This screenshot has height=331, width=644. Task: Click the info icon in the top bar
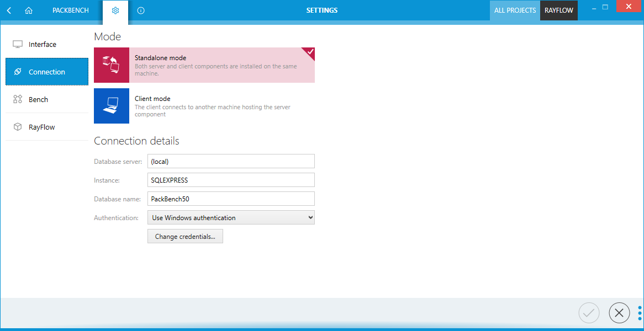pos(140,10)
